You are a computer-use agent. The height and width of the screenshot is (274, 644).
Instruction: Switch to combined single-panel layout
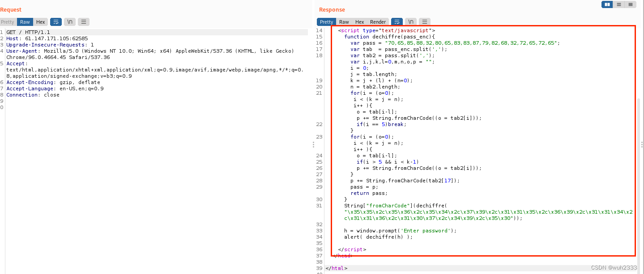point(631,4)
